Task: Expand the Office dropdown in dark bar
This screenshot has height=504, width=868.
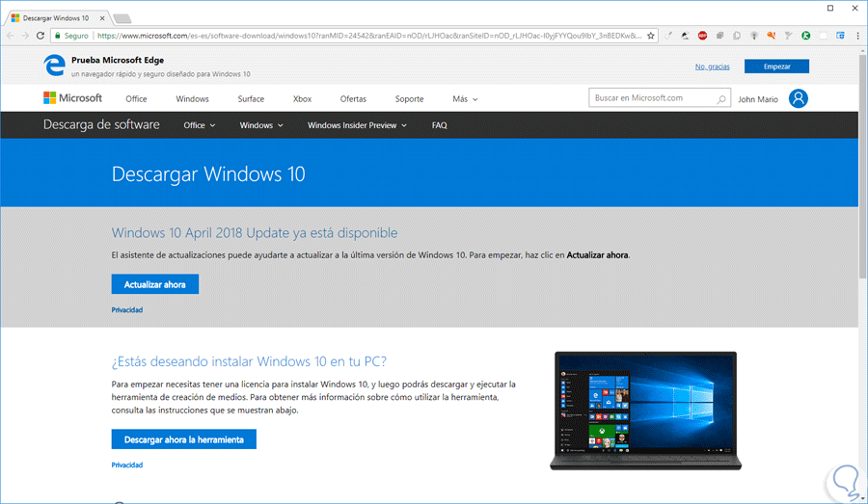Action: point(200,125)
